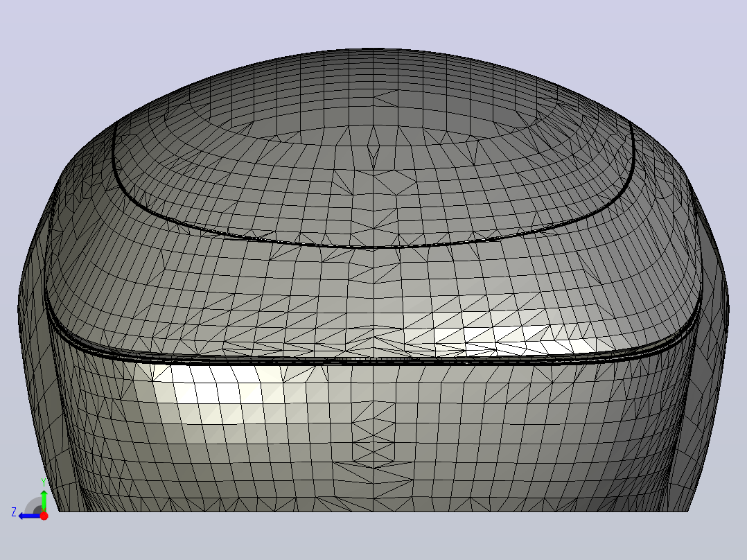Click the green Y axis arrow on triad

click(x=44, y=500)
